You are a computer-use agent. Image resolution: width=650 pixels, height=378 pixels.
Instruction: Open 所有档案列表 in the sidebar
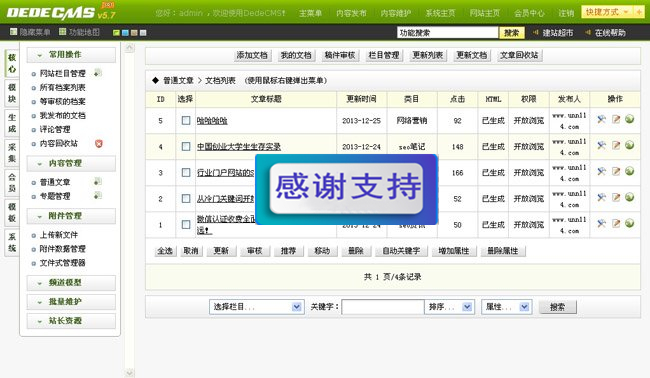(x=63, y=87)
